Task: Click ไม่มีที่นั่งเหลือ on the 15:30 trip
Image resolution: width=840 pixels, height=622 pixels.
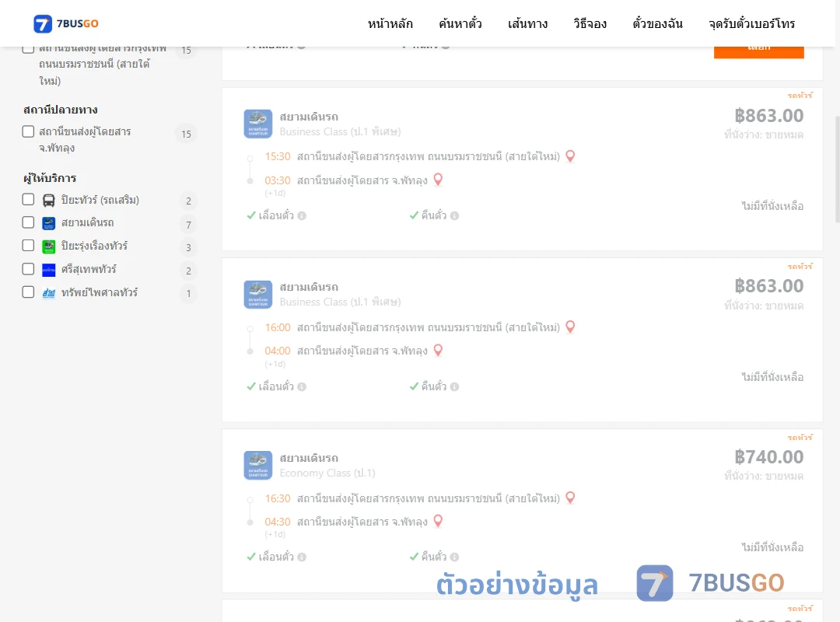Action: [x=772, y=206]
